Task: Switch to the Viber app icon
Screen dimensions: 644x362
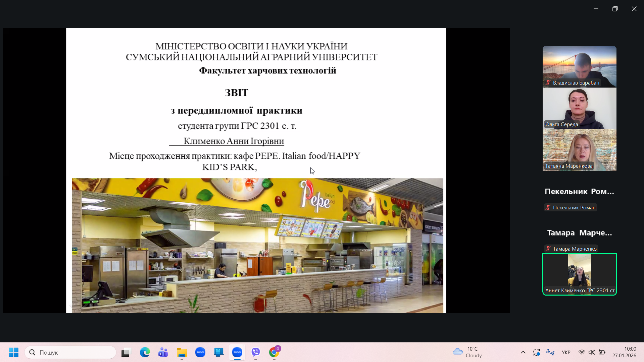Action: (256, 352)
